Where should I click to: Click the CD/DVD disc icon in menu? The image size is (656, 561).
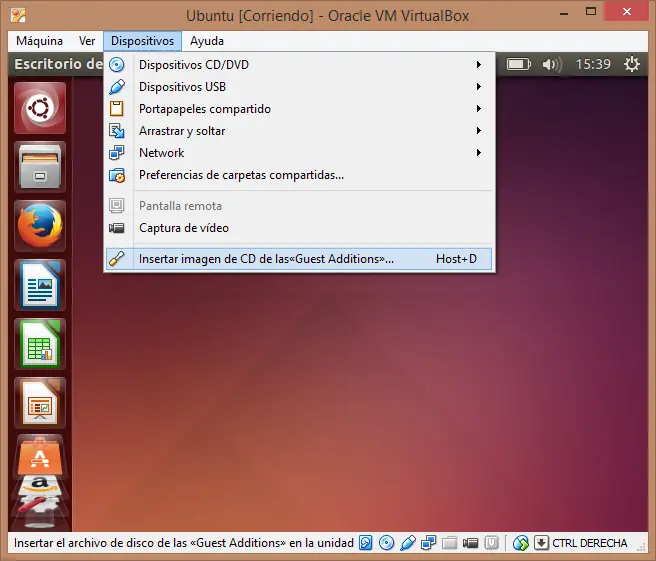117,65
